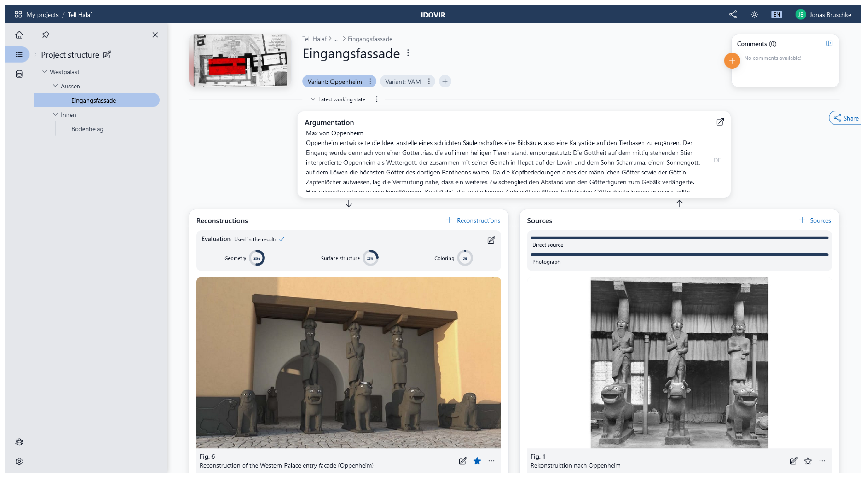Open Variant: Oppenheim options menu

[370, 82]
